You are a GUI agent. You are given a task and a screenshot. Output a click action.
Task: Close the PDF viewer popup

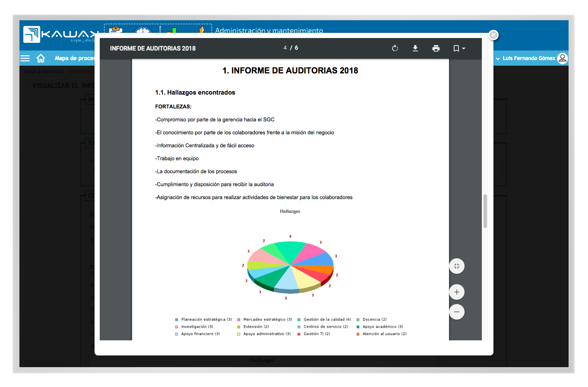tap(493, 35)
